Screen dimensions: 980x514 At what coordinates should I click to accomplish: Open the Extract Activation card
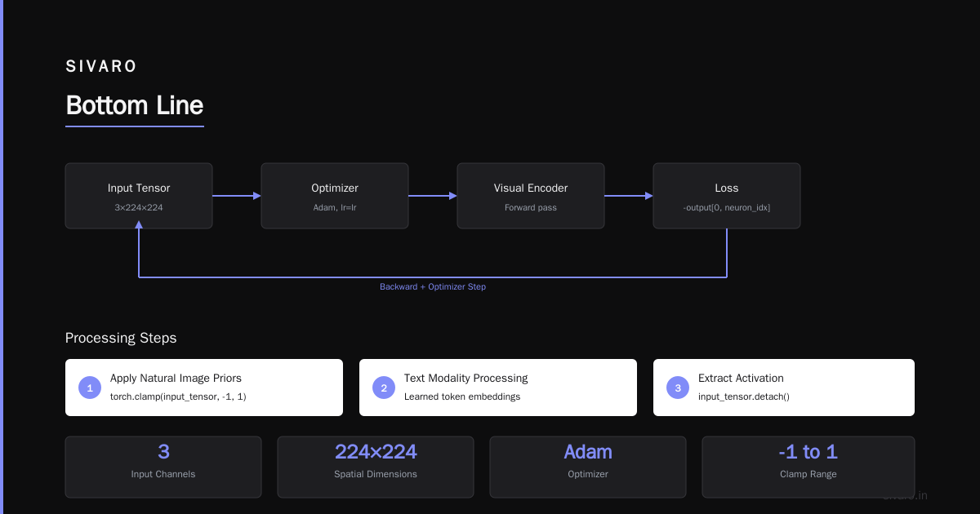[x=784, y=388]
